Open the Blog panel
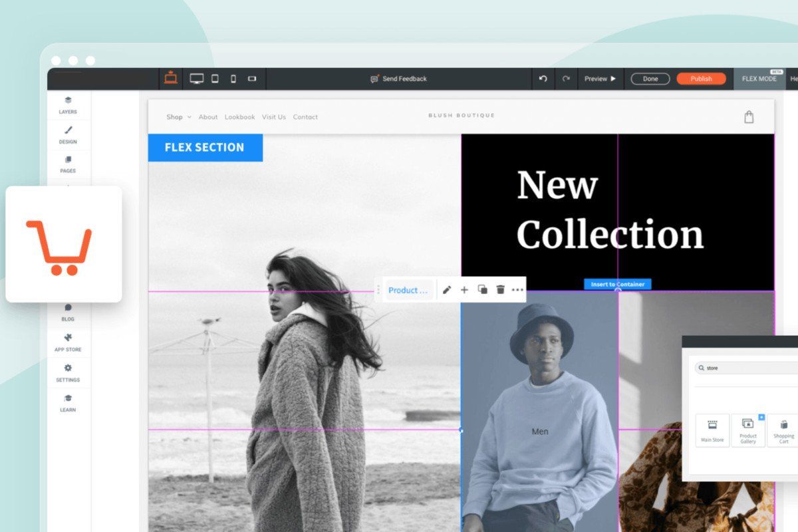Image resolution: width=798 pixels, height=532 pixels. click(68, 312)
